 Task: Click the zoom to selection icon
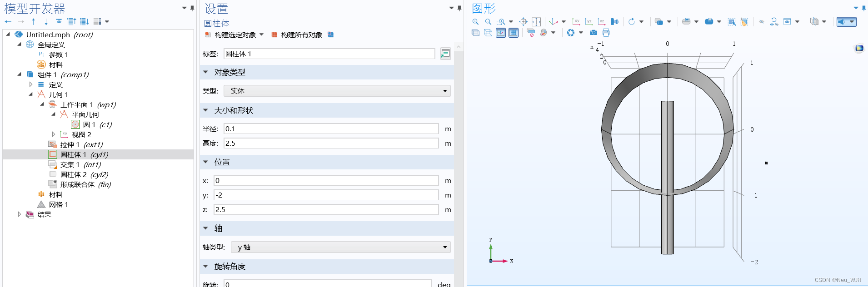point(523,22)
